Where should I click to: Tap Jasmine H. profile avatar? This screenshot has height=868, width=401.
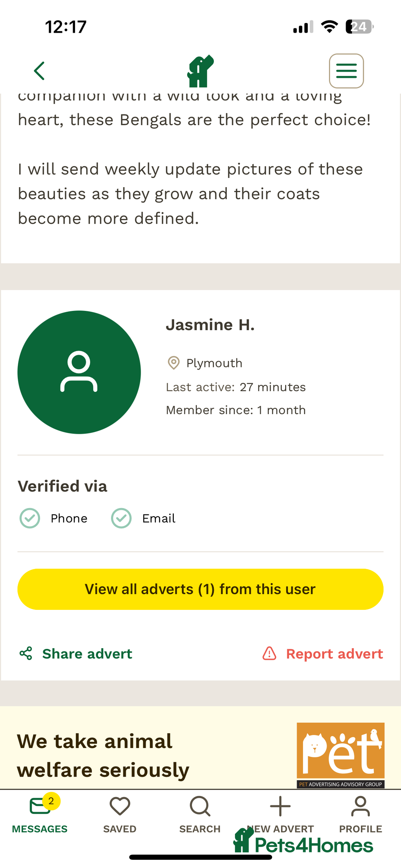79,372
